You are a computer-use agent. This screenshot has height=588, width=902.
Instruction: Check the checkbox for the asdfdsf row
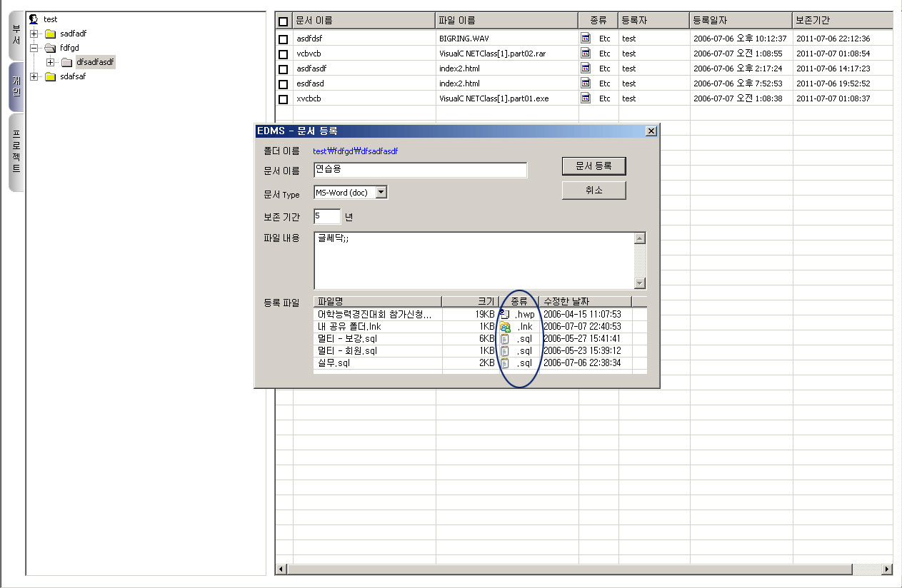click(284, 39)
